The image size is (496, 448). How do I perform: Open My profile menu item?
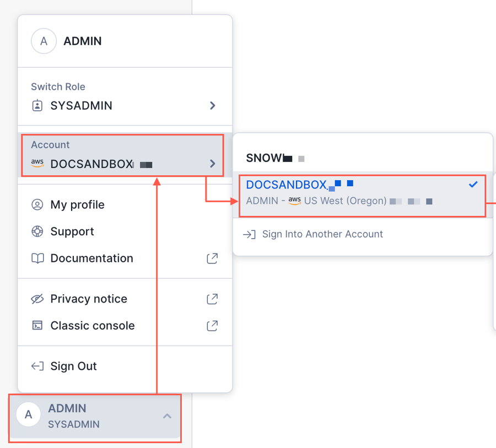pyautogui.click(x=77, y=205)
